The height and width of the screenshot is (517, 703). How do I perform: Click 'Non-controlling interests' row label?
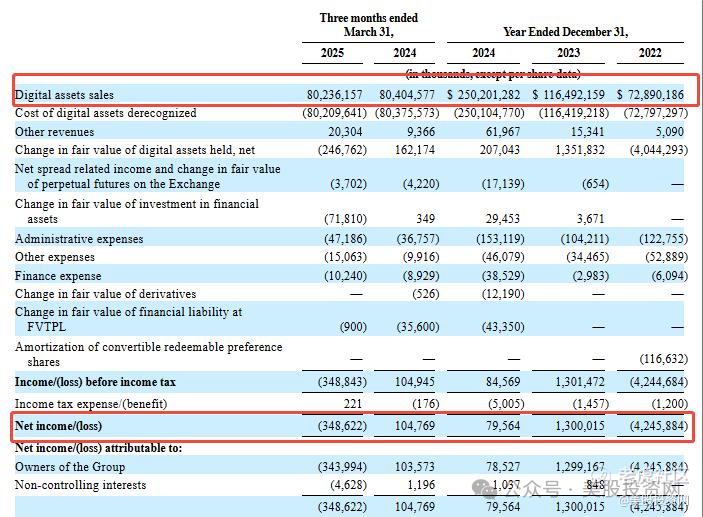(x=81, y=485)
